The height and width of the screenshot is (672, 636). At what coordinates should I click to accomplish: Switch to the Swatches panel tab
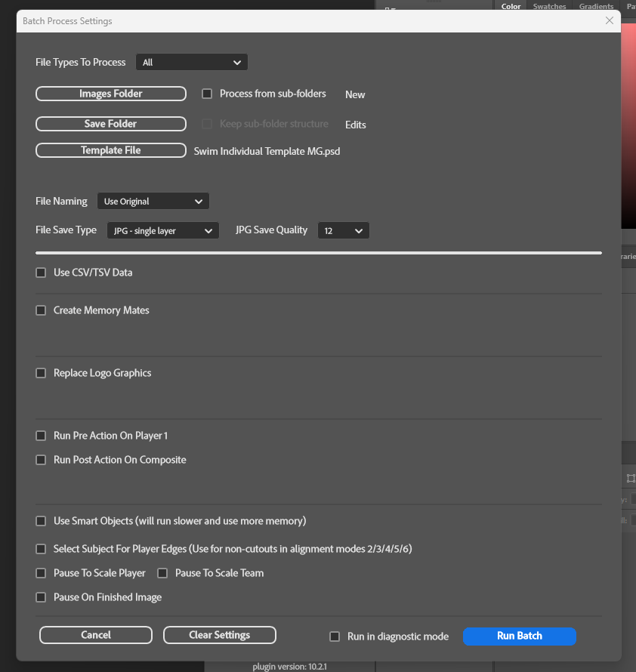tap(549, 7)
